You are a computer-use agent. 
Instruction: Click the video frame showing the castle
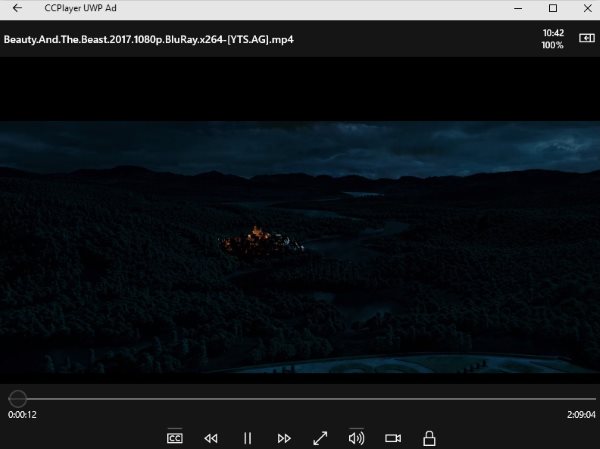pos(300,247)
